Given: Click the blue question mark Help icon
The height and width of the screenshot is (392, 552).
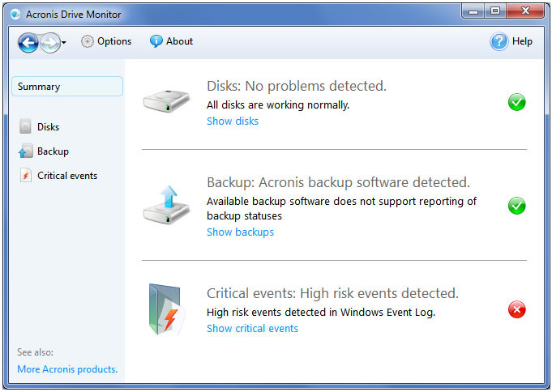Looking at the screenshot, I should [499, 41].
